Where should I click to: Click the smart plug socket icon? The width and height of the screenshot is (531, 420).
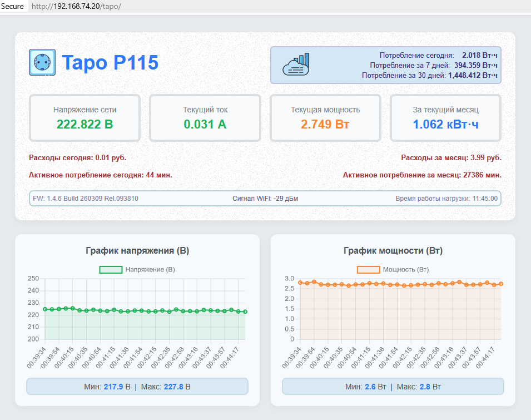point(42,62)
